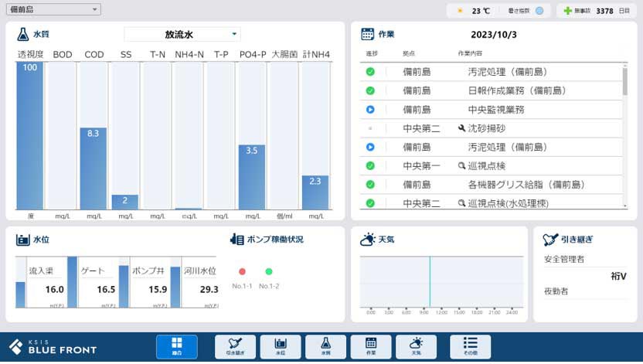
Task: Open the 引き継ぎ handover view in bottom bar
Action: pos(235,347)
